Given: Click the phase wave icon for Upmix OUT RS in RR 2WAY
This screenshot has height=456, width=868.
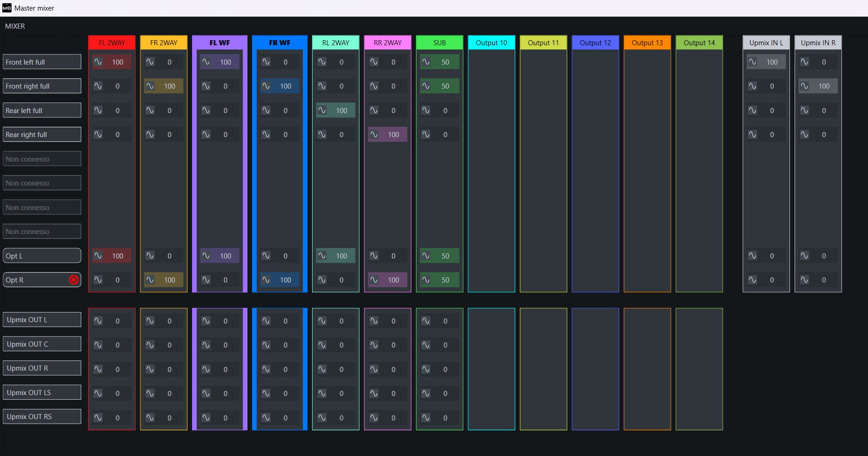Looking at the screenshot, I should coord(374,418).
